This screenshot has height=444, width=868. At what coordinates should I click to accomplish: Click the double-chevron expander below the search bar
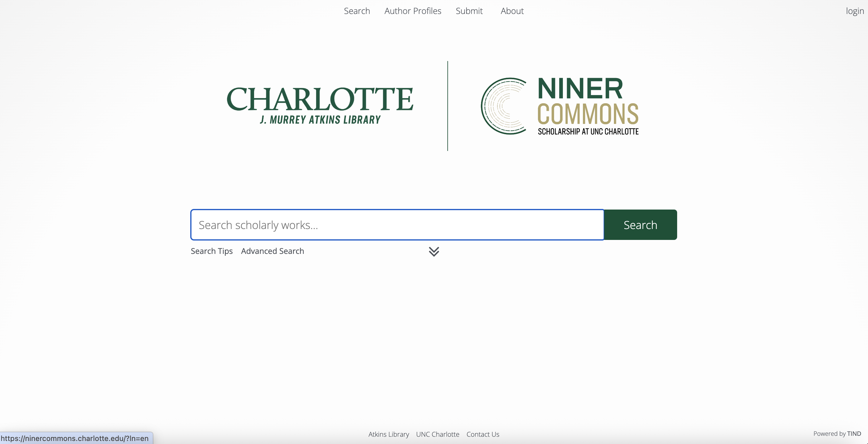[x=434, y=252]
